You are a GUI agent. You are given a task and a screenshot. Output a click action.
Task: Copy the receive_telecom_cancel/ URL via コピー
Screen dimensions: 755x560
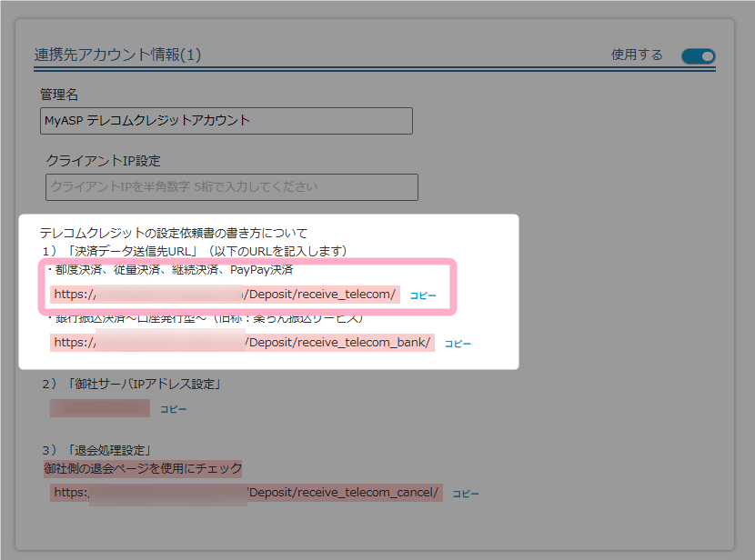(x=465, y=494)
